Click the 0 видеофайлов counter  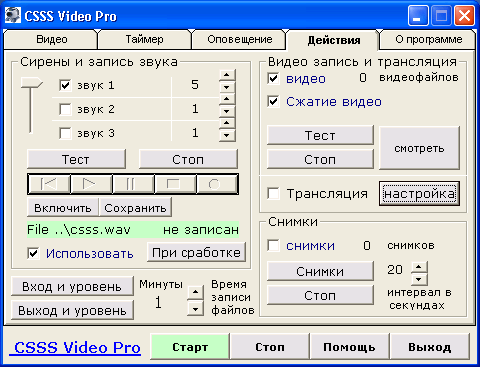(363, 78)
